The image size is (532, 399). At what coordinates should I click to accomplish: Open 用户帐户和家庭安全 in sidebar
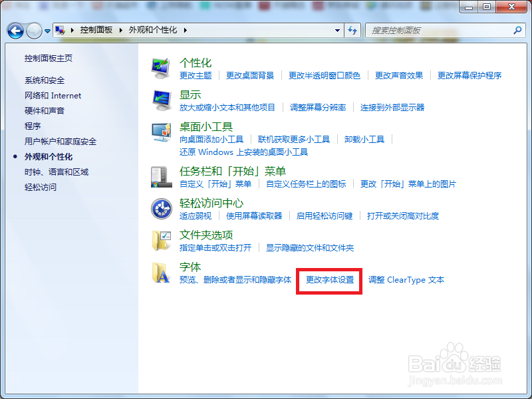[x=61, y=142]
